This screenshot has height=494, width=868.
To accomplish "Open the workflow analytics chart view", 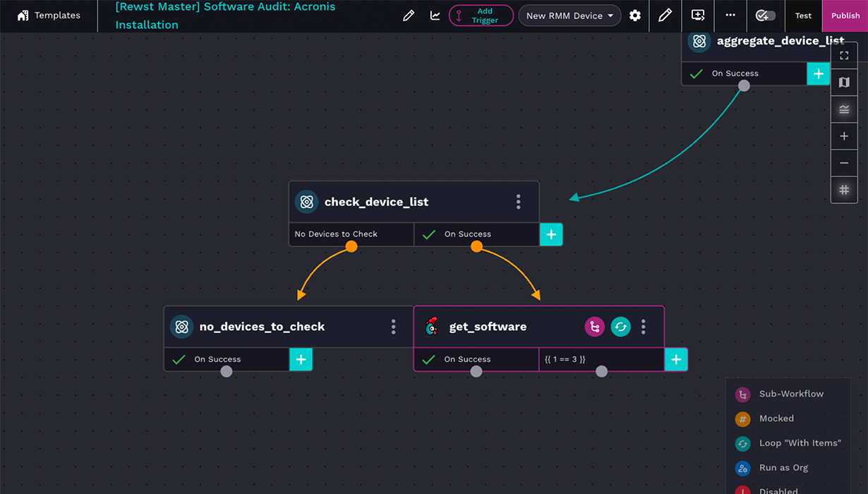I will 435,14.
